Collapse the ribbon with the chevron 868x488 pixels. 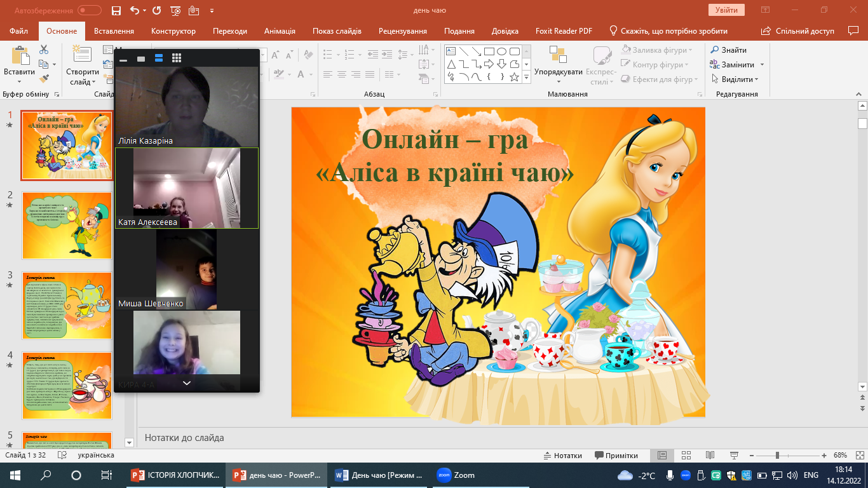point(860,94)
